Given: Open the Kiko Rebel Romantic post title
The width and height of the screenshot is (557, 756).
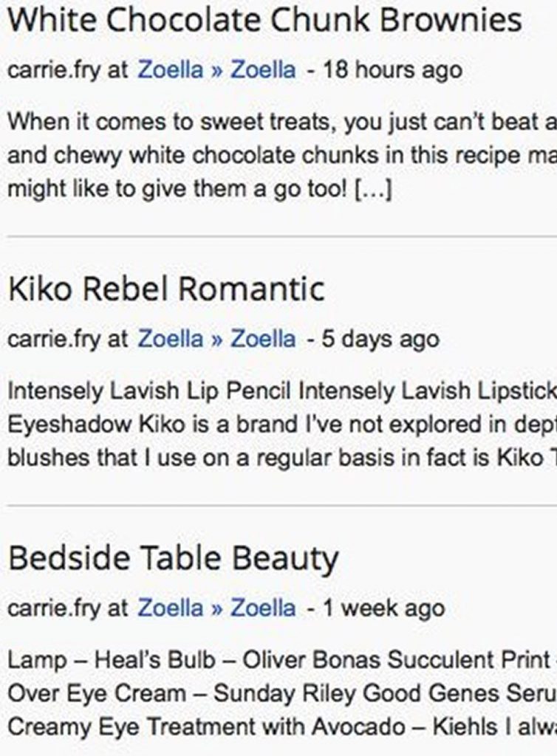Looking at the screenshot, I should click(x=166, y=289).
